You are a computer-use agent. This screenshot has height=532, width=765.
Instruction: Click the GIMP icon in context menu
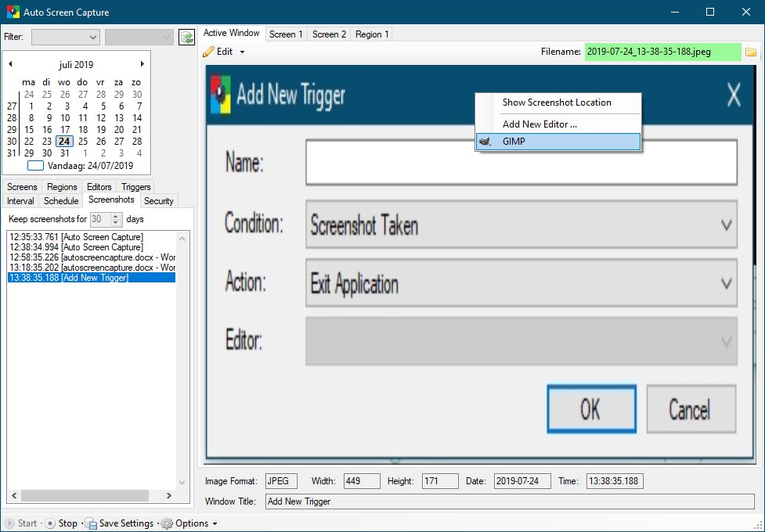485,142
